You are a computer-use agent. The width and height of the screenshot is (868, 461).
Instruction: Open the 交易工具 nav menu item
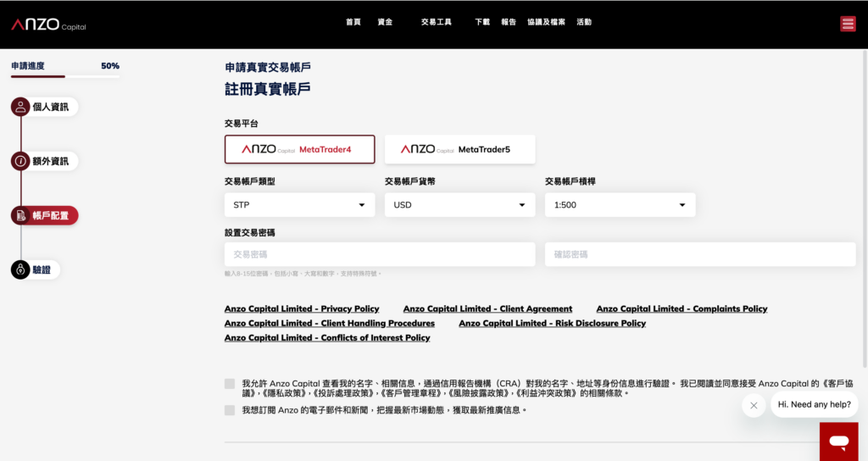437,22
